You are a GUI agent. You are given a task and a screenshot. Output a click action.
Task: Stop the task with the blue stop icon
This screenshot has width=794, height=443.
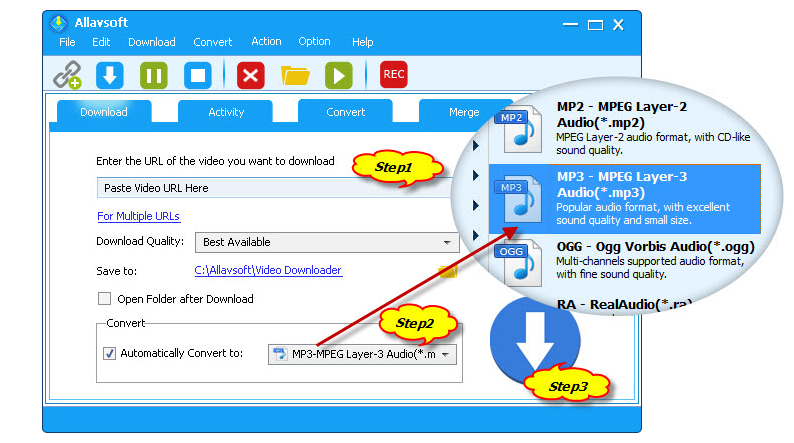(197, 75)
